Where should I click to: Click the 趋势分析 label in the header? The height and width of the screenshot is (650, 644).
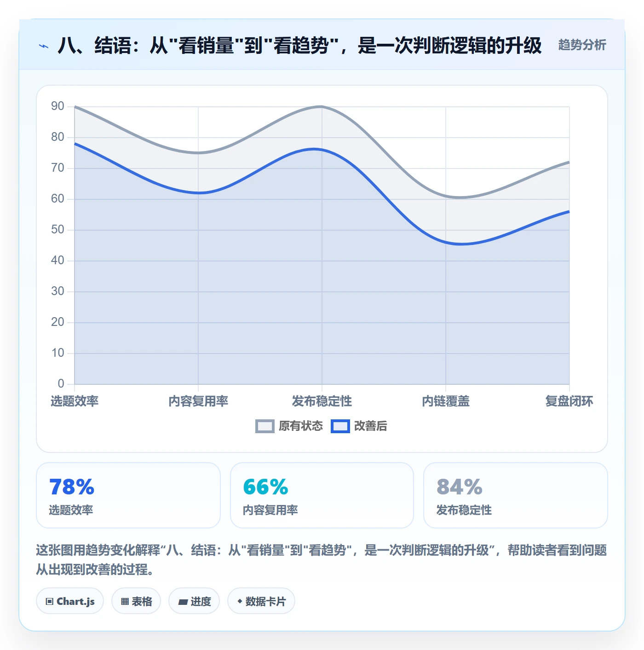(x=582, y=45)
